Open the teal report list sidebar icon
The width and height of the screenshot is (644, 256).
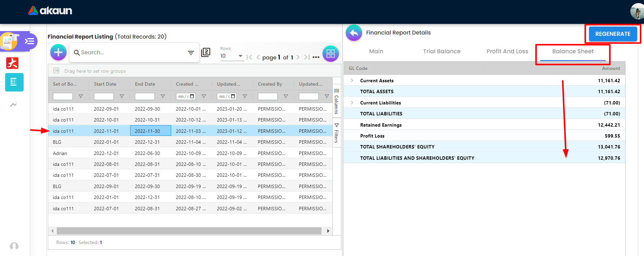(14, 82)
